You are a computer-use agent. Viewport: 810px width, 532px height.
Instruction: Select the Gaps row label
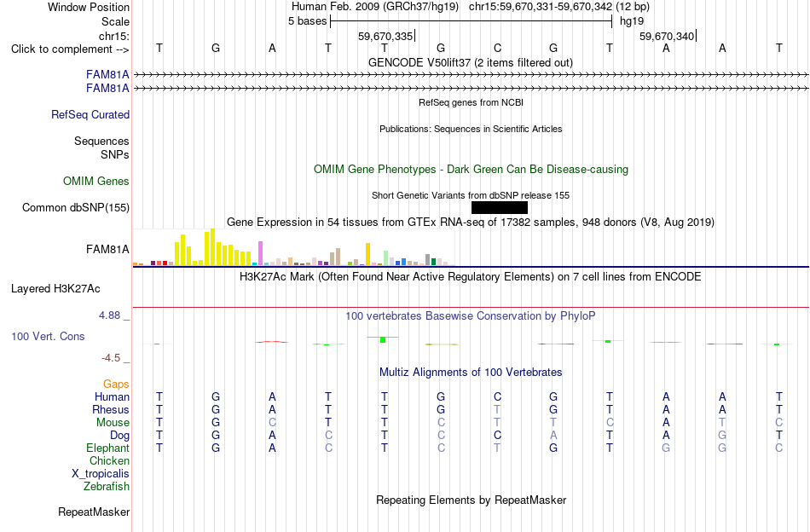tap(116, 384)
